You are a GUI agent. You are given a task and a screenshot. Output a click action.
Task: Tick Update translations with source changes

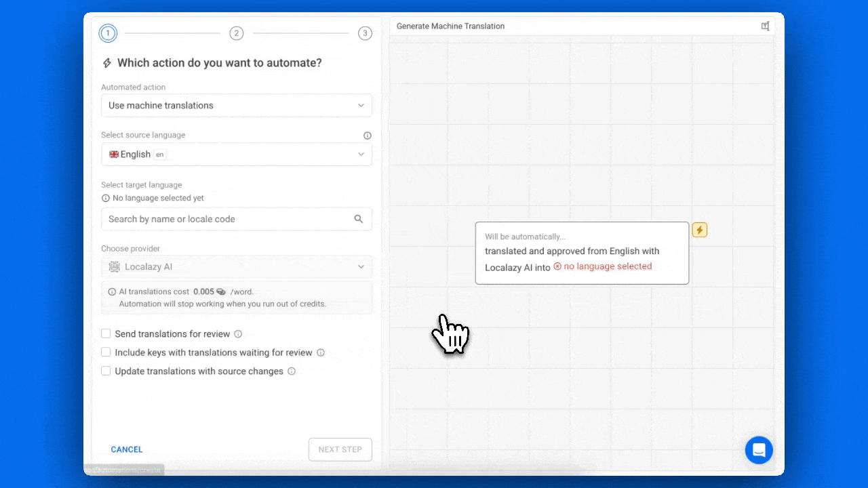point(106,371)
